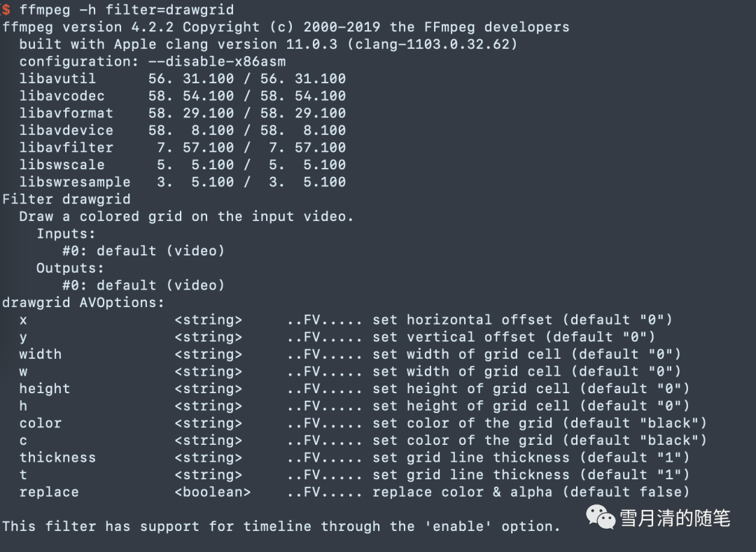Click the <boolean> type label
Image resolution: width=756 pixels, height=552 pixels.
click(x=212, y=492)
